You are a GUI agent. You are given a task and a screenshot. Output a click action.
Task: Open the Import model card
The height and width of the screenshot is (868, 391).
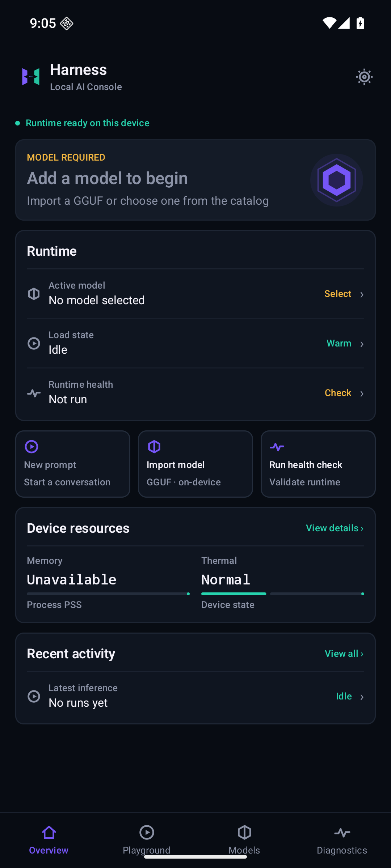pos(195,464)
